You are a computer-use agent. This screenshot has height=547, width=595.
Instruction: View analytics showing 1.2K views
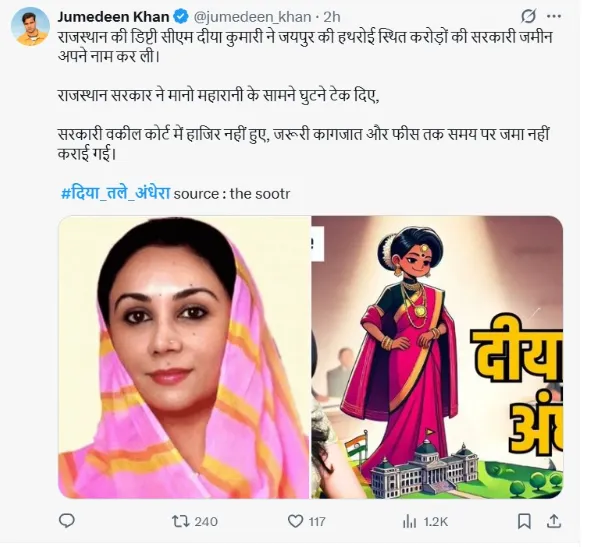coord(409,522)
